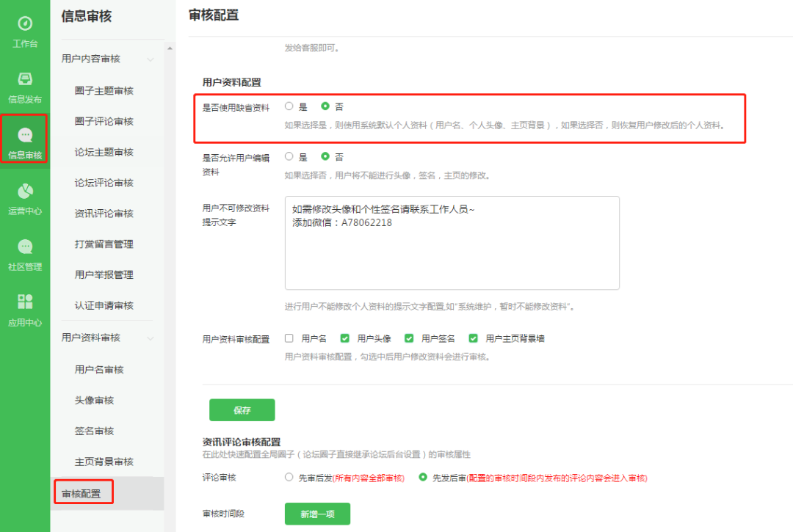The image size is (793, 532).
Task: Click the 保存 save button
Action: pos(242,409)
